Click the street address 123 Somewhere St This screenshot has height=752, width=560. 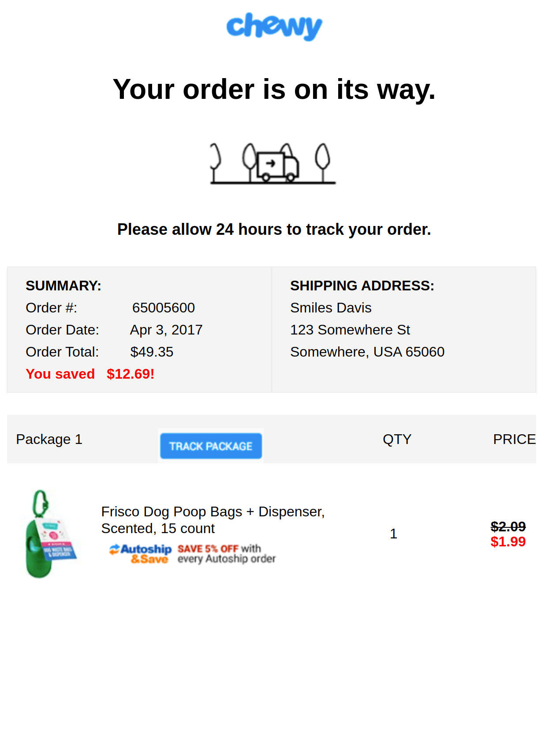(x=350, y=330)
